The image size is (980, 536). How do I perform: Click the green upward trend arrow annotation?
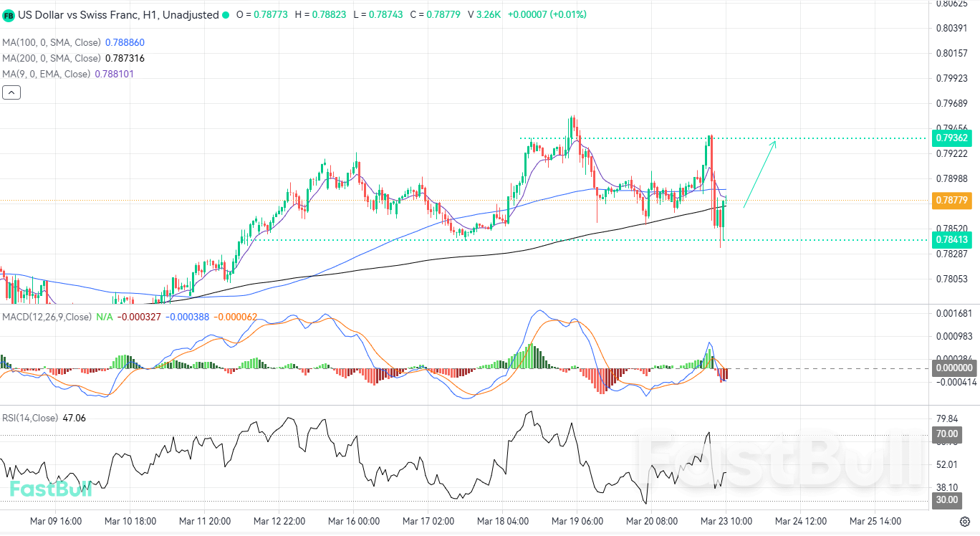pyautogui.click(x=759, y=176)
